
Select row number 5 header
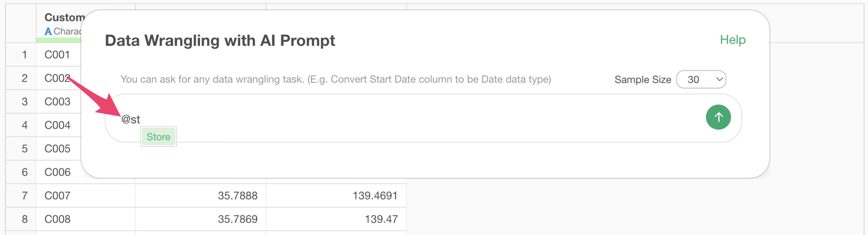[24, 148]
